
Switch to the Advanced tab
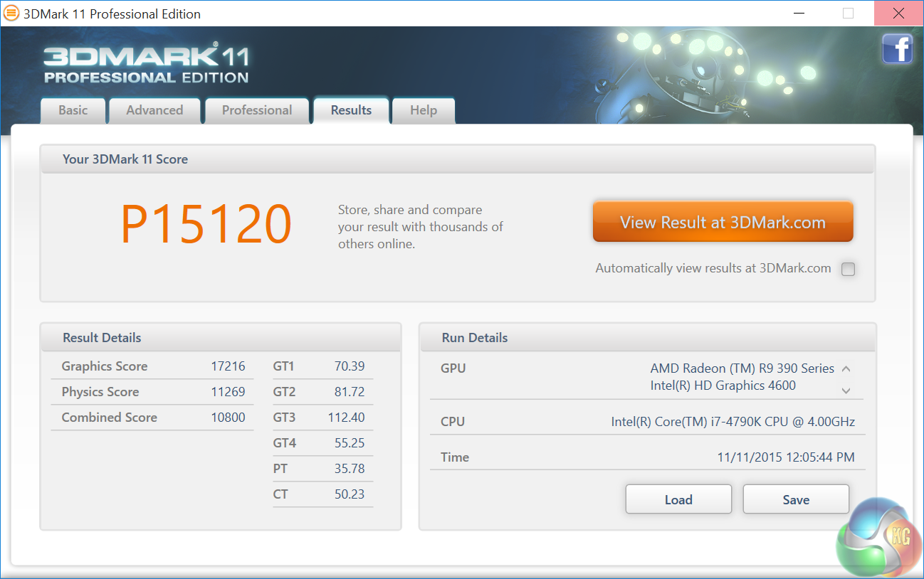tap(154, 110)
